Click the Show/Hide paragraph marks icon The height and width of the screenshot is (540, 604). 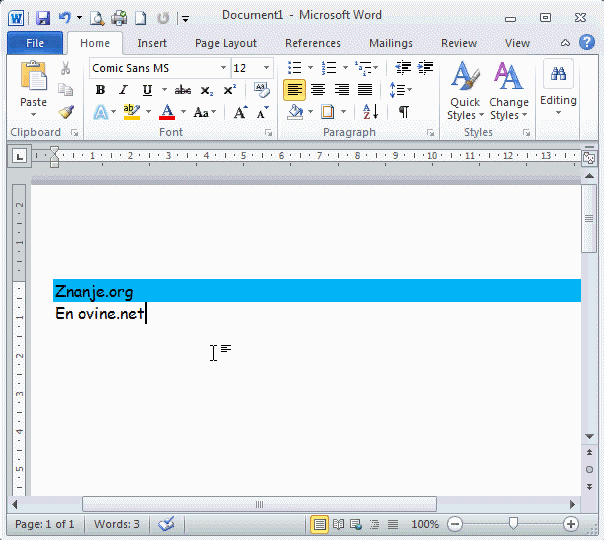coord(403,112)
